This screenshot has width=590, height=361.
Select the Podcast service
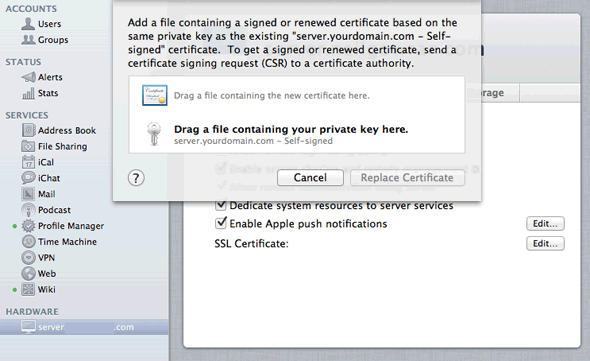point(46,210)
